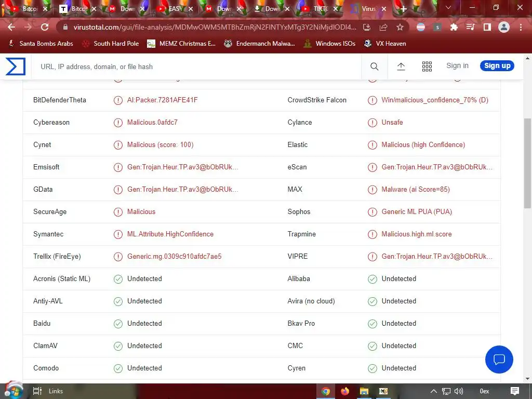Open the notification center icon in taskbar

514,391
